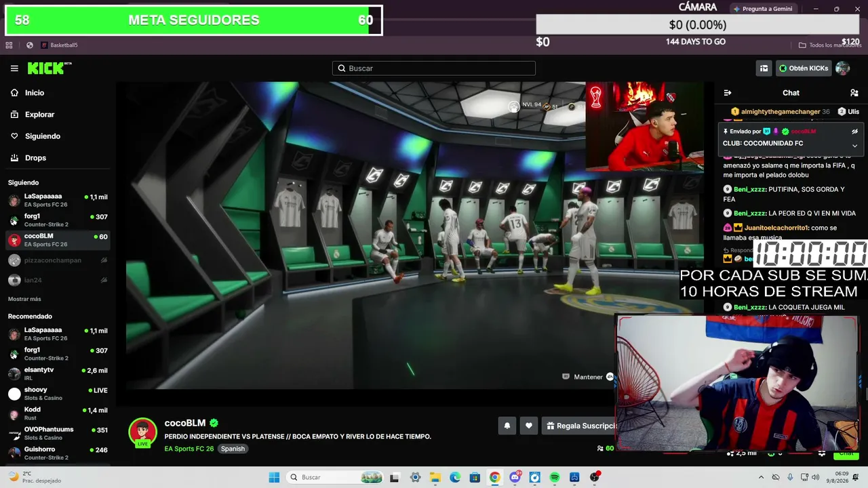Open the chat users list icon

(x=854, y=93)
